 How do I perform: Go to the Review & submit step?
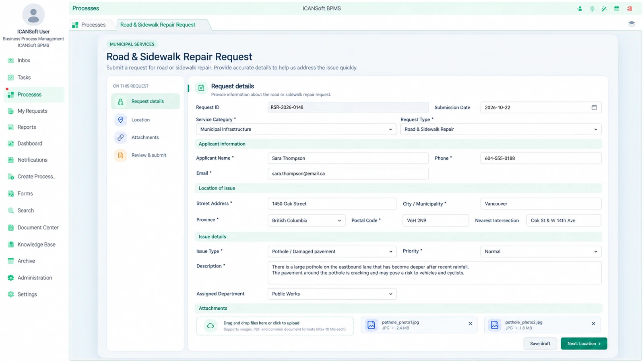coord(145,155)
